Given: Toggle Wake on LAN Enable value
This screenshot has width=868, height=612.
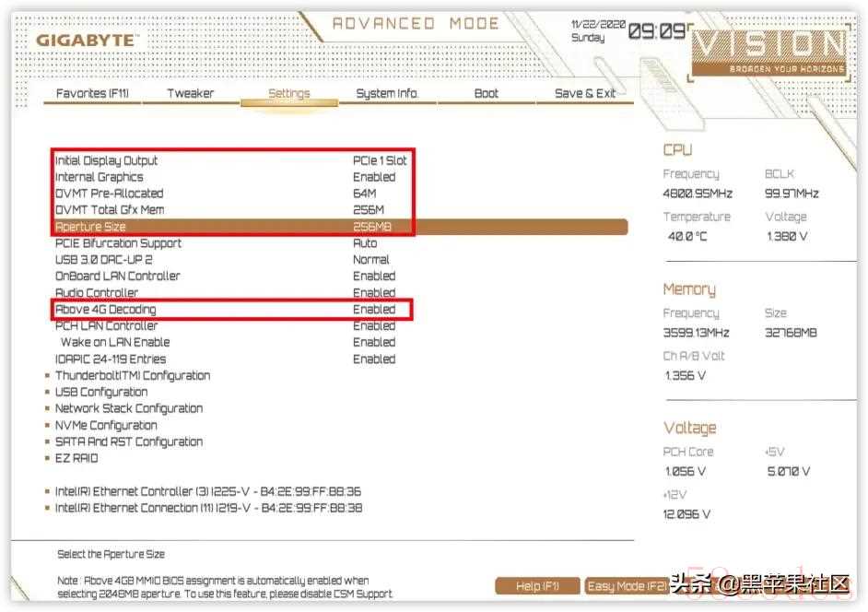Looking at the screenshot, I should coord(374,342).
